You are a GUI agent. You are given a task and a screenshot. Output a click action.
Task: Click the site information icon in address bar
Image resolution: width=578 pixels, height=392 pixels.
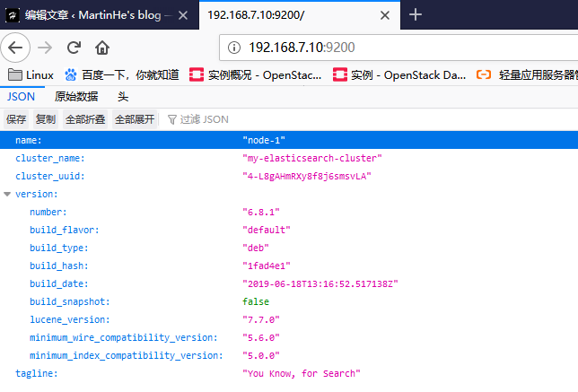pos(234,47)
